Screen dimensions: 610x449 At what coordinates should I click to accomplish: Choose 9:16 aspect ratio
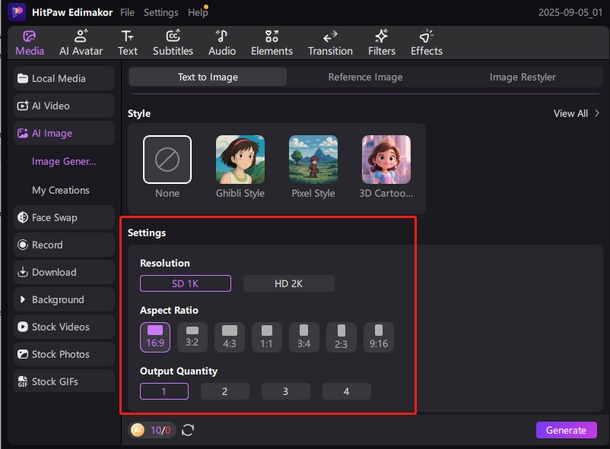click(379, 337)
